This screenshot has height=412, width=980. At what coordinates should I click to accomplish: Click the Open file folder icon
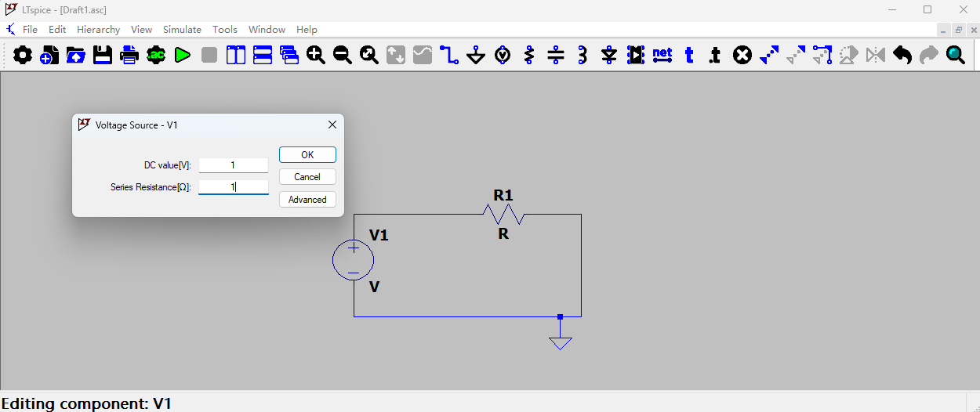[76, 55]
